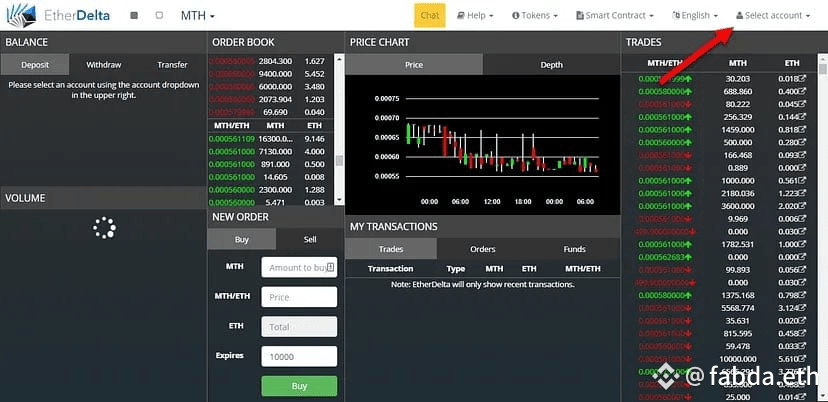828x402 pixels.
Task: Click the Trades panel scrollbar thumb
Action: [x=823, y=69]
